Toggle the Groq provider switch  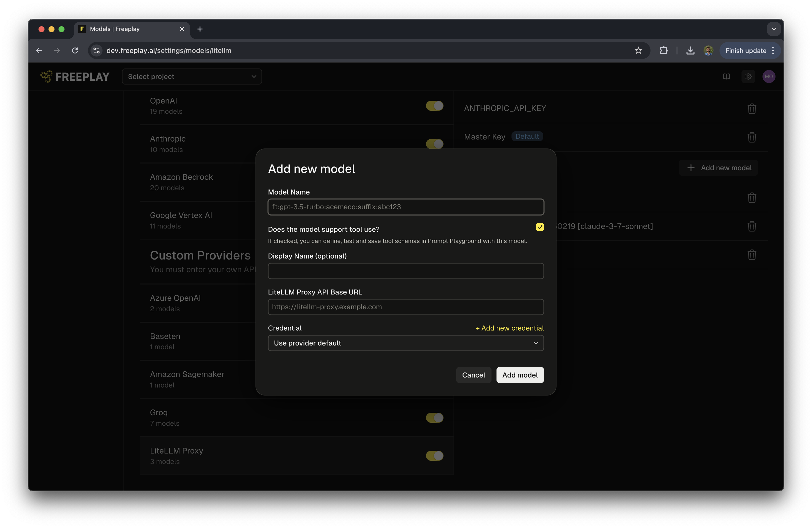(x=434, y=417)
